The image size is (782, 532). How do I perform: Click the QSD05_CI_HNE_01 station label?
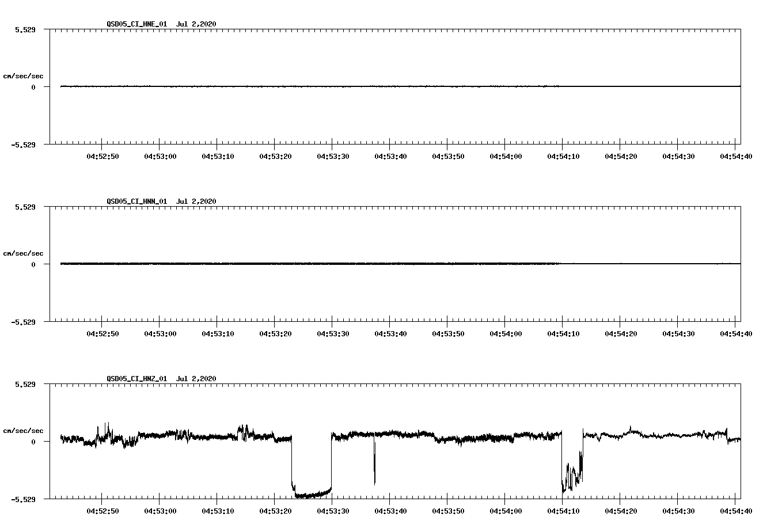coord(137,24)
